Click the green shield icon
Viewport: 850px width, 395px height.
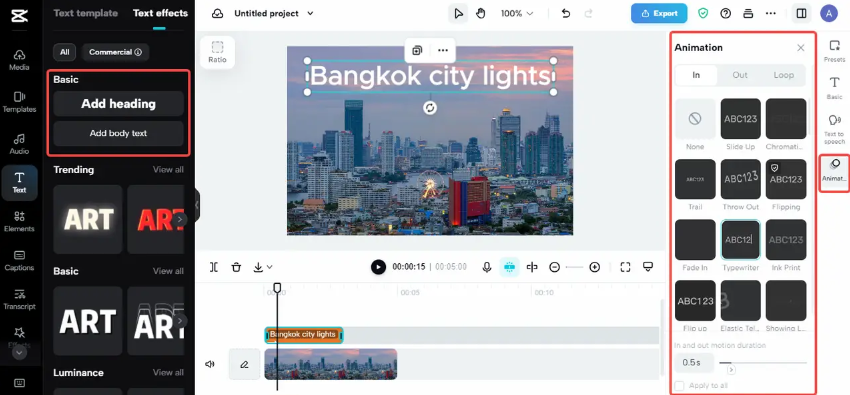coord(703,14)
